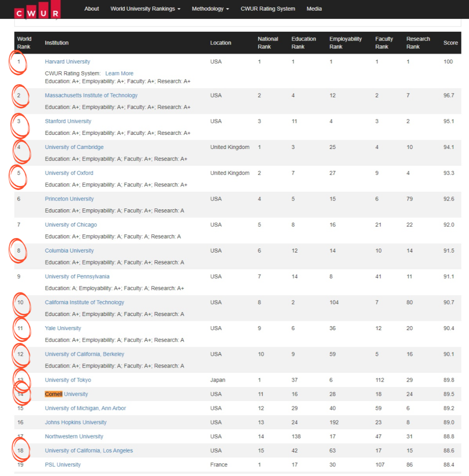This screenshot has height=476, width=469.
Task: Open Northwestern University link
Action: coord(74,436)
